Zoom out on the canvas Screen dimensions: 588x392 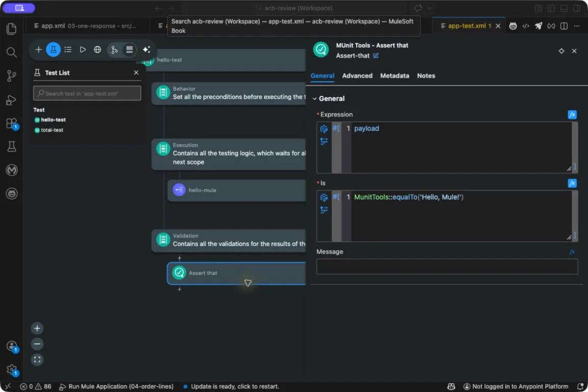click(x=37, y=345)
